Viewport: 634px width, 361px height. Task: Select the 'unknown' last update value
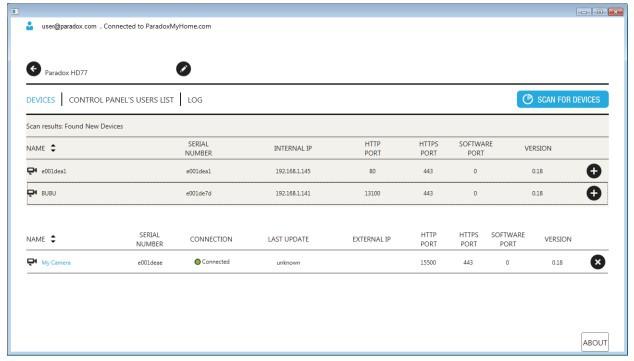click(288, 262)
